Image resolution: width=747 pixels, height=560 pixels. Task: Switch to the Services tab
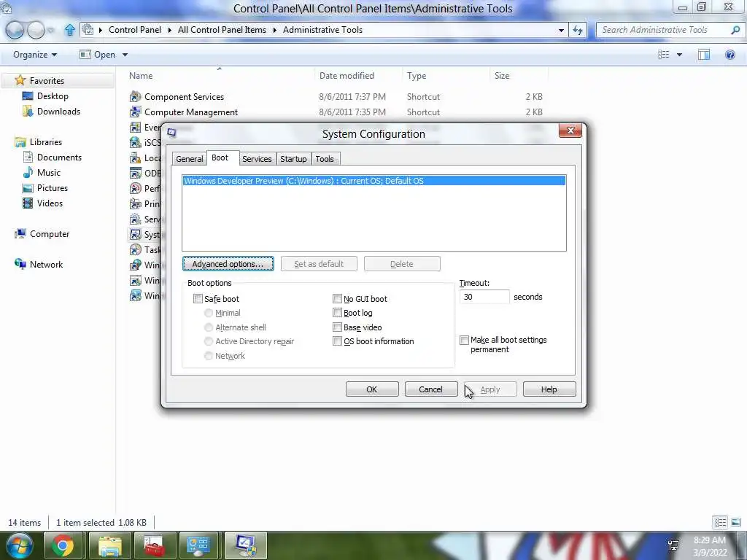[257, 159]
